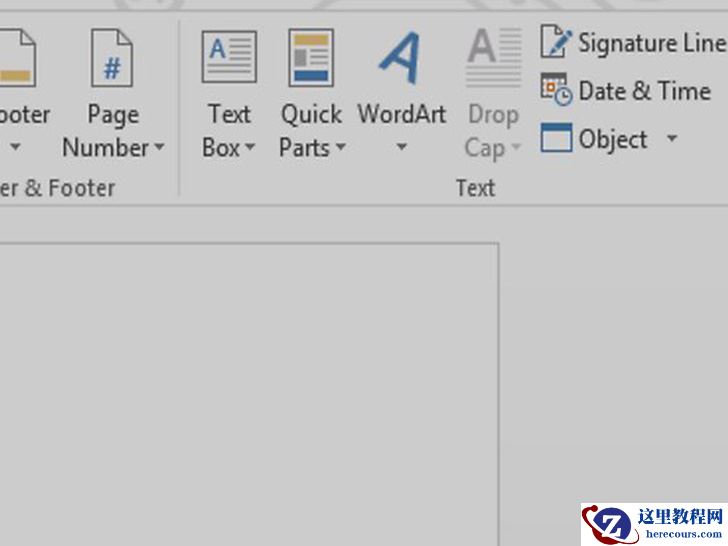This screenshot has width=728, height=546.
Task: Click the Text group label
Action: coord(476,188)
